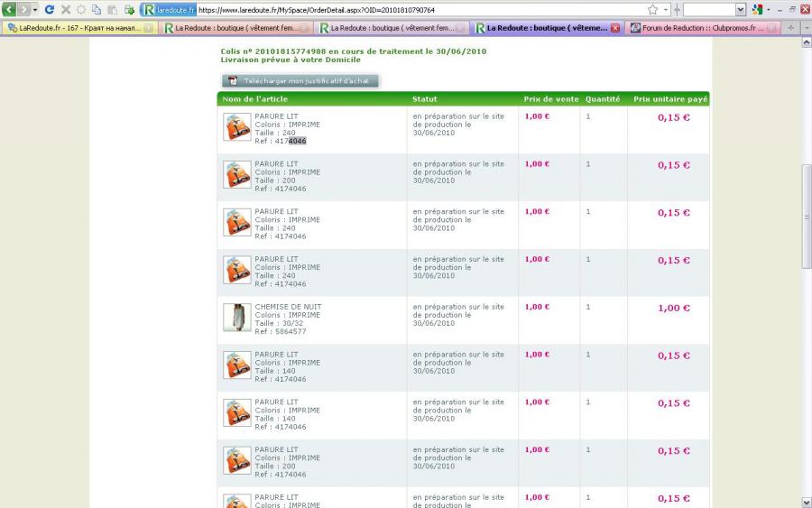Open the search box dropdown arrow

741,9
